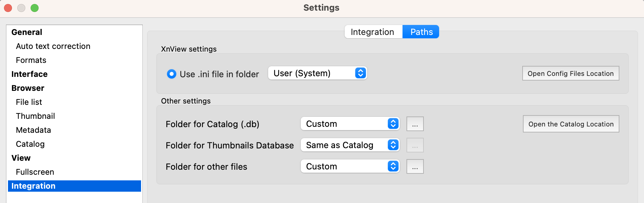Open the User (System) folder dropdown
The width and height of the screenshot is (644, 203).
[x=317, y=73]
